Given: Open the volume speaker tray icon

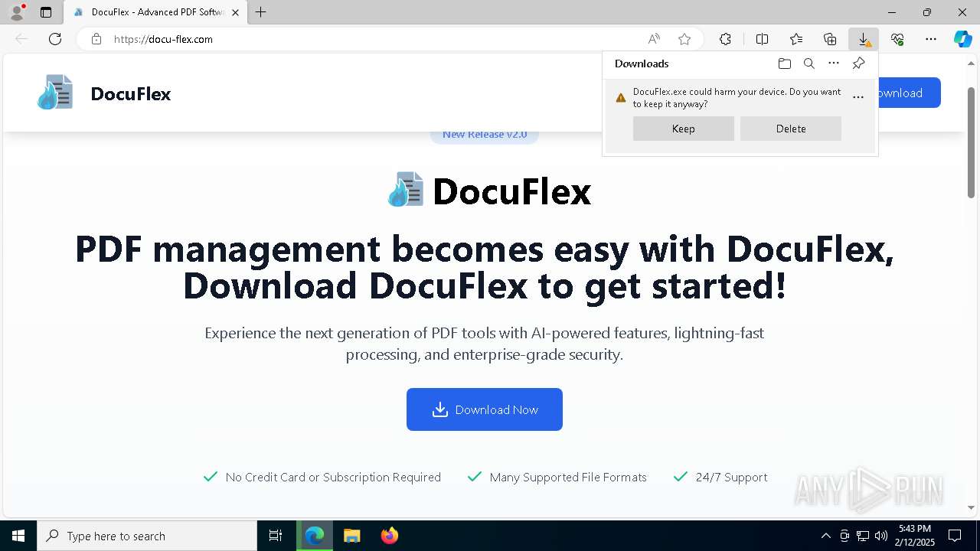Looking at the screenshot, I should tap(880, 536).
